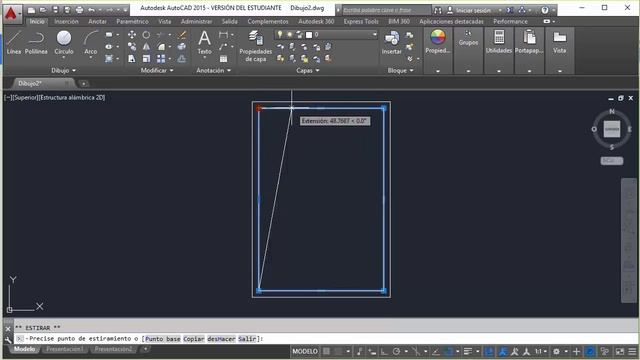Image resolution: width=640 pixels, height=360 pixels.
Task: Expand the Propiedades panel dropdown
Action: (438, 71)
